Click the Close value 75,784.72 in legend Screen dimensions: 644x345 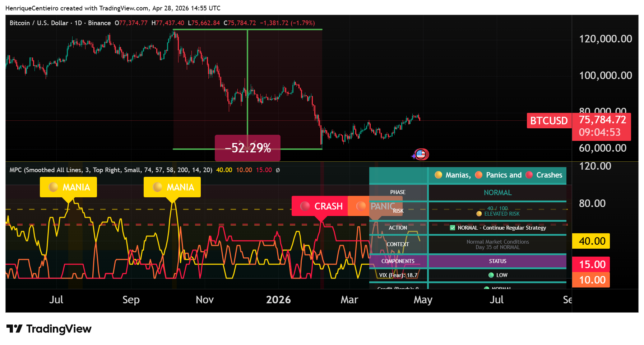click(x=242, y=23)
